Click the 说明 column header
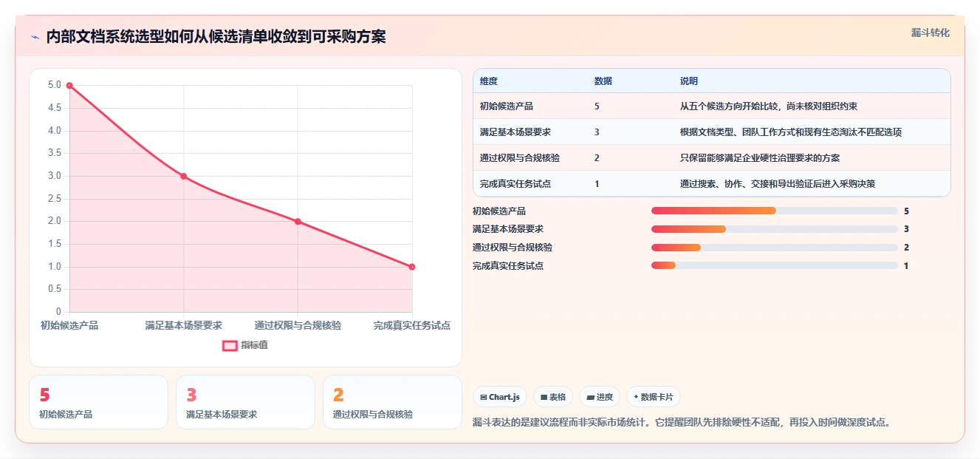This screenshot has height=459, width=980. click(x=689, y=81)
